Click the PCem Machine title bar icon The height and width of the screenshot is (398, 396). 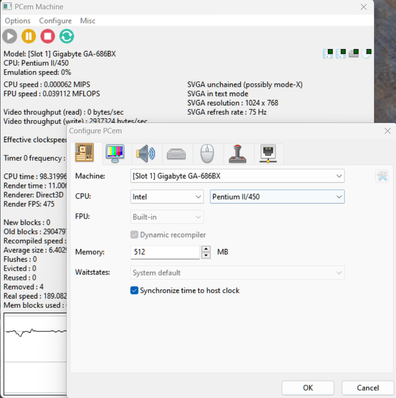[7, 6]
